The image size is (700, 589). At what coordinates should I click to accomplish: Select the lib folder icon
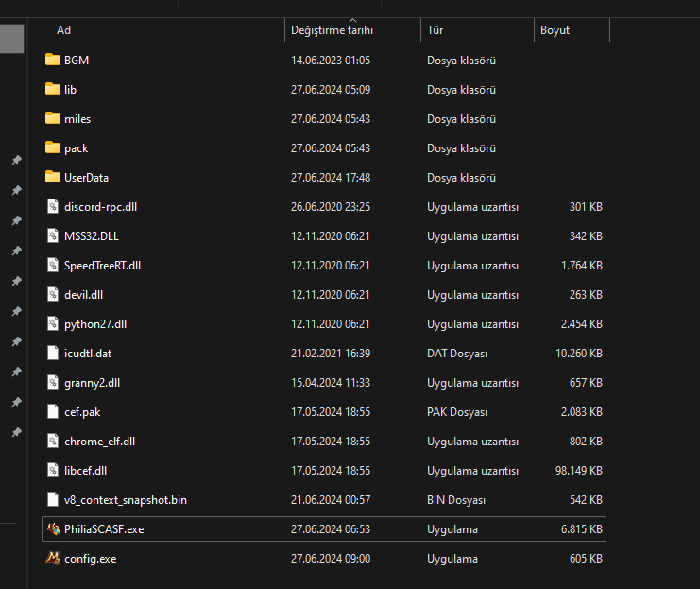tap(53, 89)
